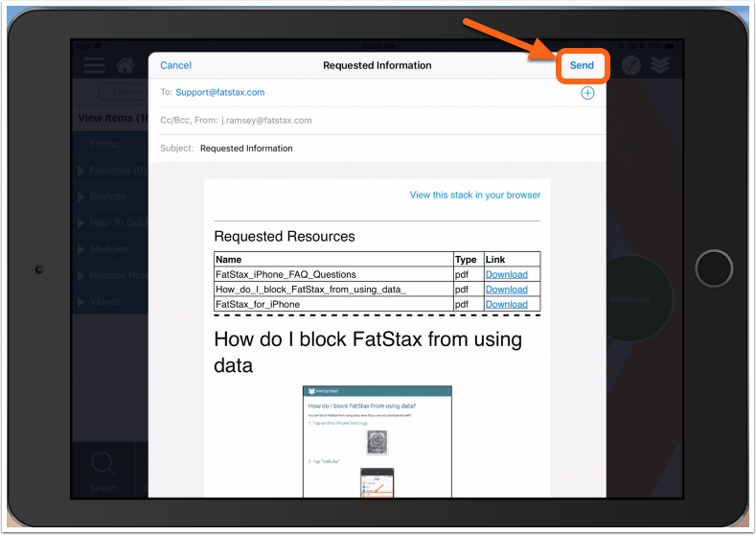
Task: Expand Modules in sidebar
Action: (x=110, y=249)
